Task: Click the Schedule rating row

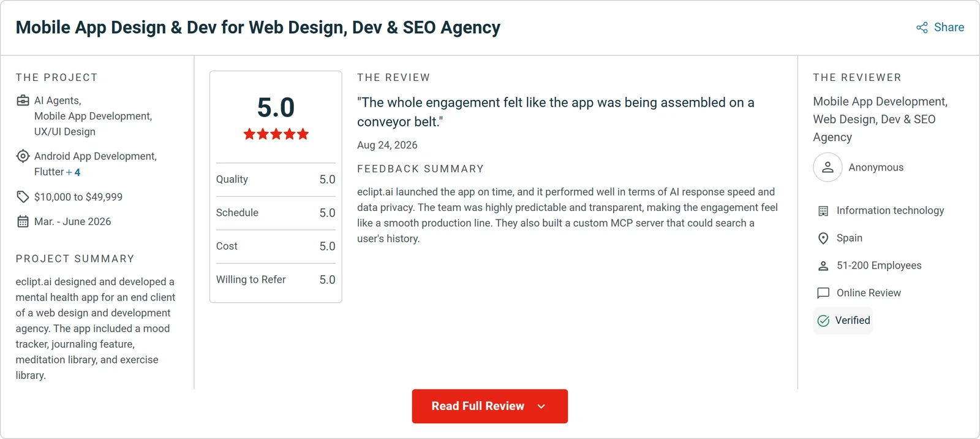Action: click(x=276, y=213)
